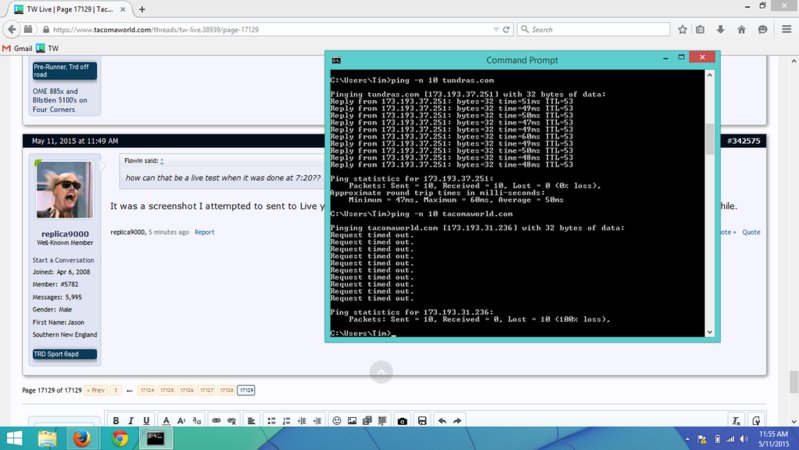
Task: Open the Firefox downloads arrow
Action: click(721, 30)
